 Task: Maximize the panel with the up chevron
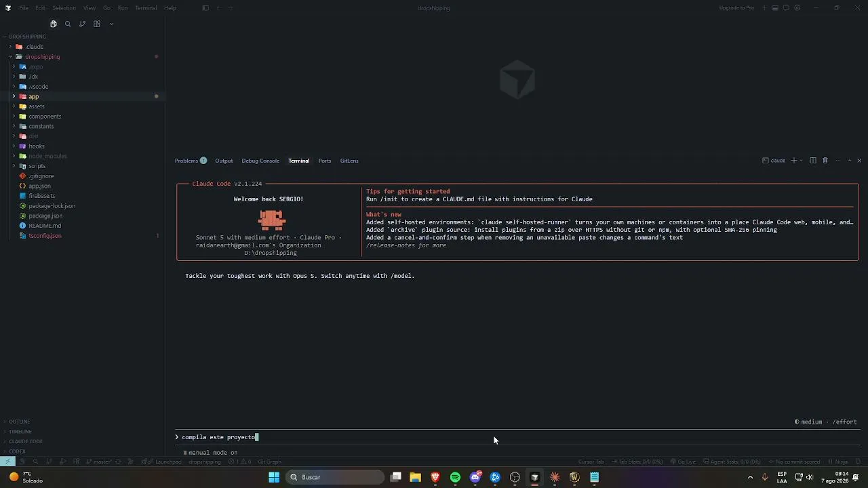point(850,161)
